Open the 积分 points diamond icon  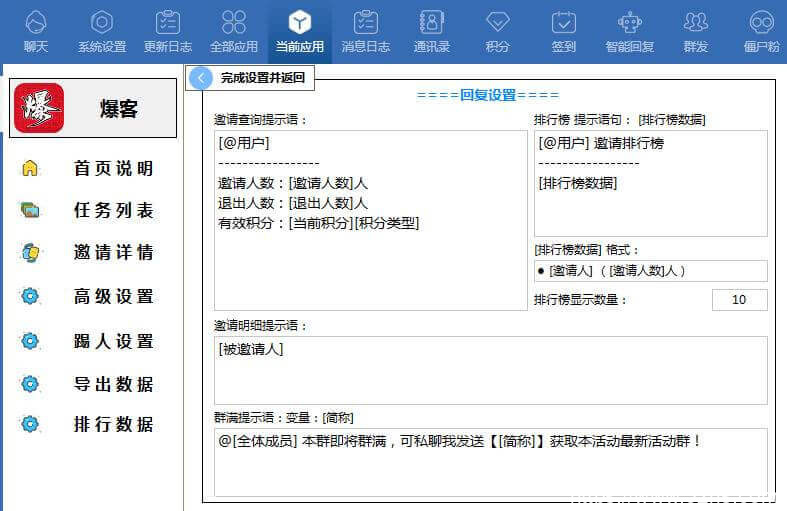click(x=497, y=24)
